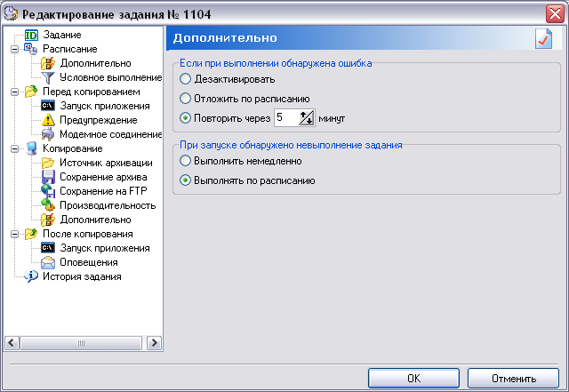The height and width of the screenshot is (392, 569).
Task: Click the minutes spinner arrows
Action: pos(307,117)
